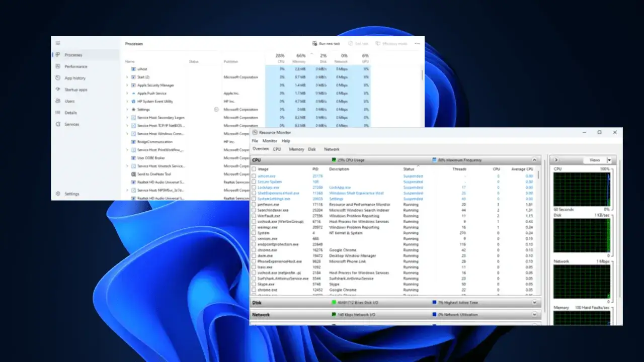
Task: Expand the Apple Push Service row
Action: pos(127,93)
